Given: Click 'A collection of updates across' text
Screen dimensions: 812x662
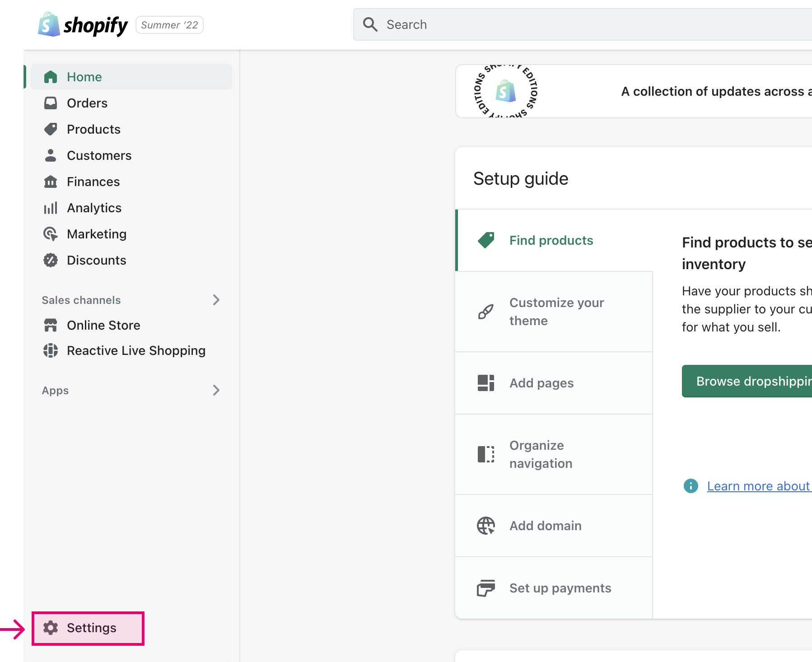Looking at the screenshot, I should pyautogui.click(x=716, y=91).
